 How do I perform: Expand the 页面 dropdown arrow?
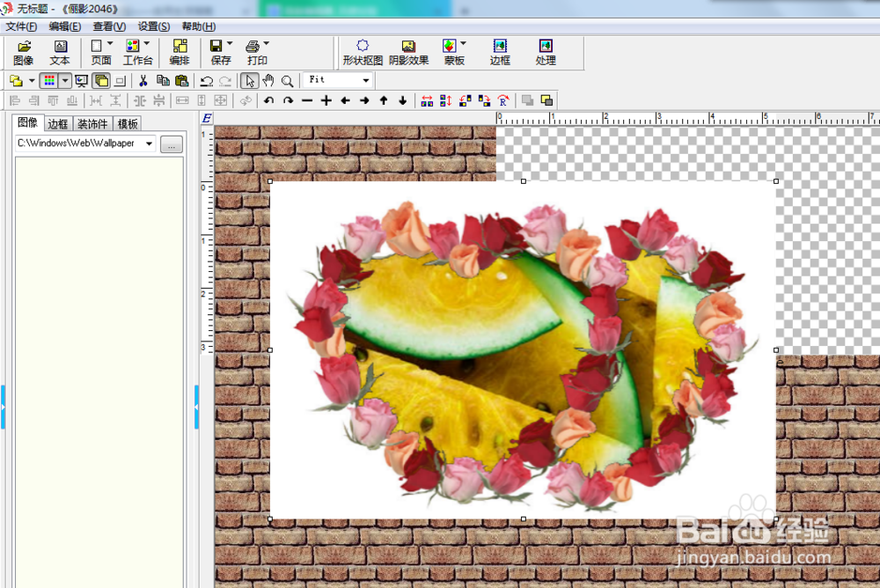(x=110, y=43)
